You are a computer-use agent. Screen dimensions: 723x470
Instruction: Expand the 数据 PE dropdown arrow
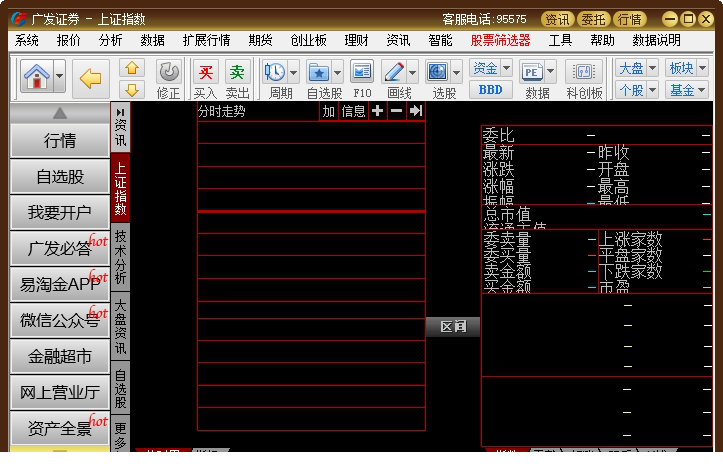coord(551,72)
